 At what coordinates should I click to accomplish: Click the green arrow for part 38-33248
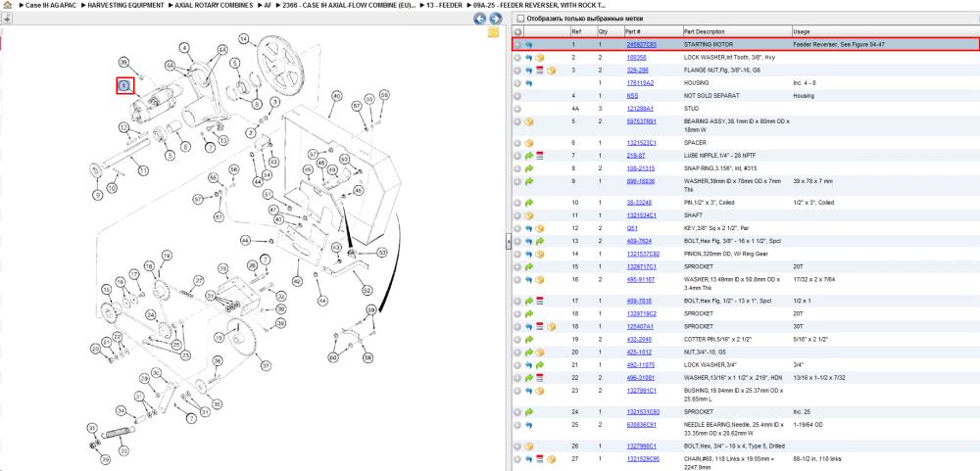[529, 203]
